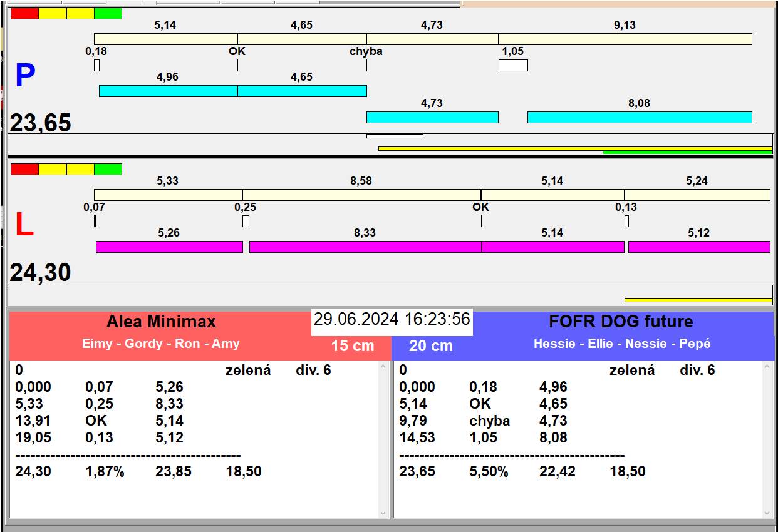Click the green start light in P lane
This screenshot has height=532, width=778.
108,13
